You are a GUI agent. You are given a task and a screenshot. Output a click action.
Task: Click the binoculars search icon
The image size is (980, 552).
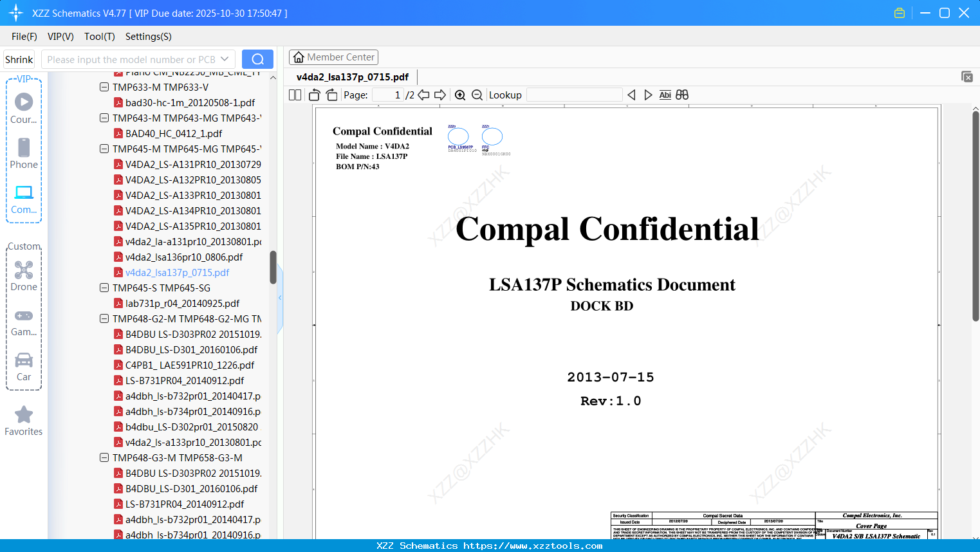682,95
